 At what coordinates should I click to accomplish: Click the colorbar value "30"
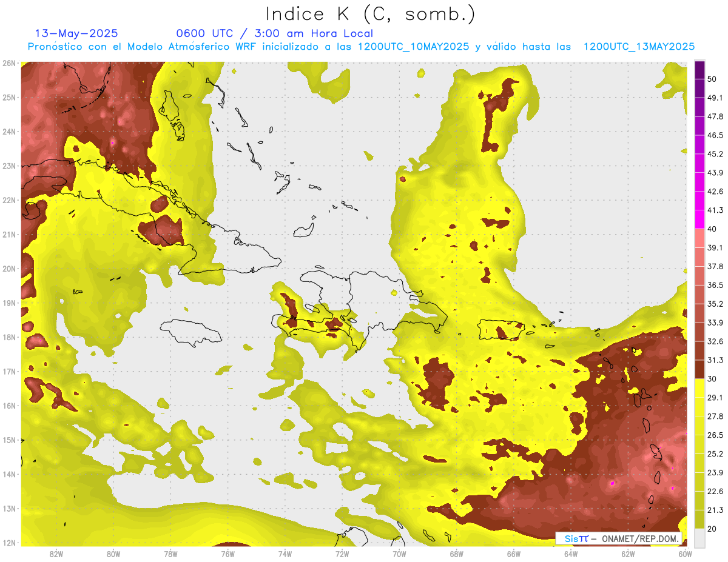pos(713,379)
